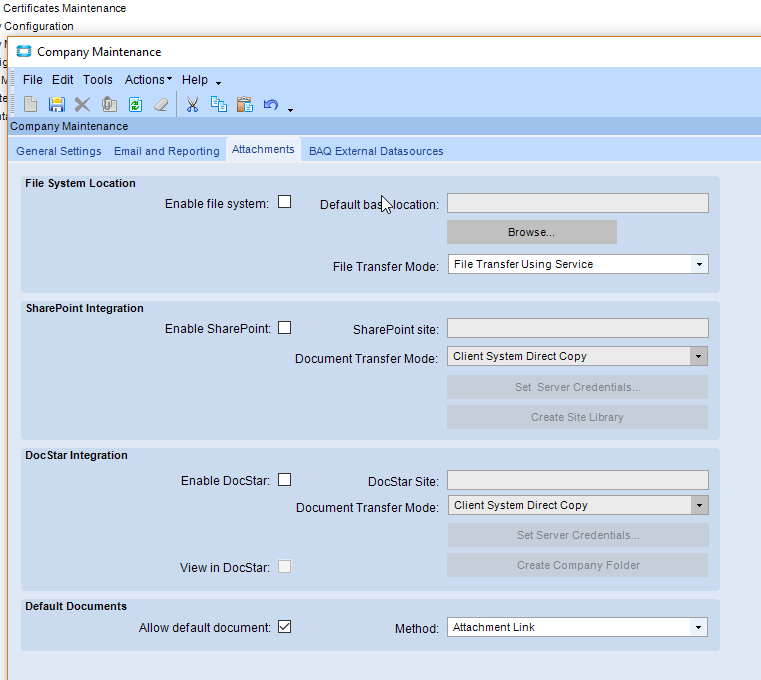Open the Actions menu dropdown

coord(148,80)
